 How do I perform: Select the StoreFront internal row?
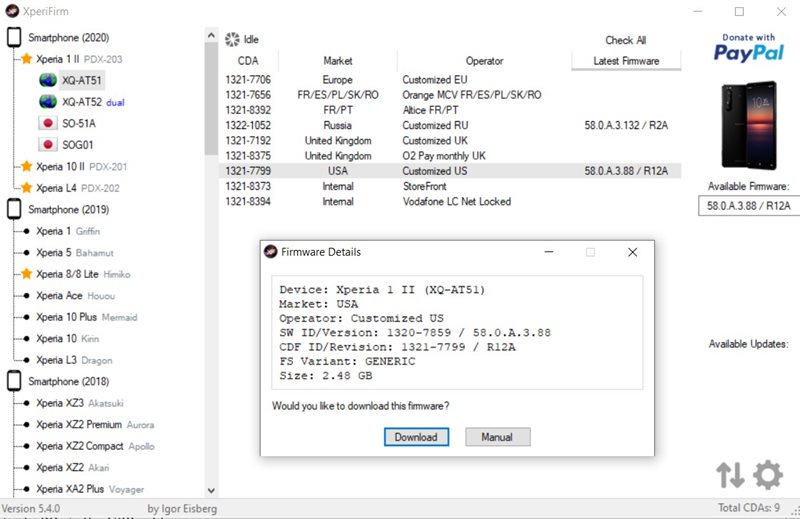point(450,186)
